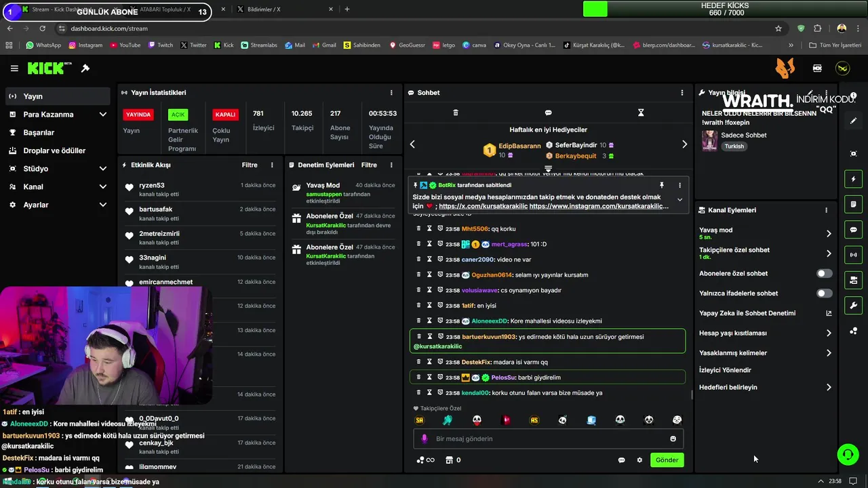Click the pin icon beside the KICK logo
The width and height of the screenshot is (868, 488).
pos(85,68)
